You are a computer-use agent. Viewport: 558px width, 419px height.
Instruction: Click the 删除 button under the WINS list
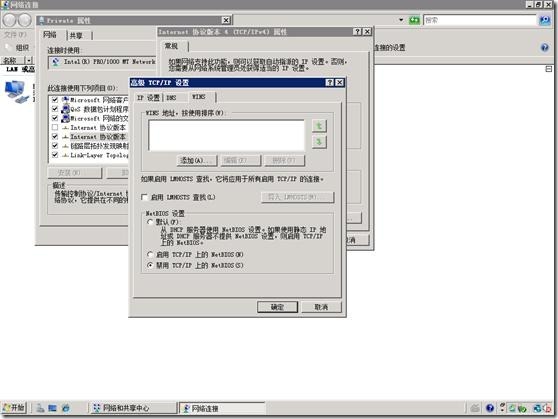(x=284, y=161)
